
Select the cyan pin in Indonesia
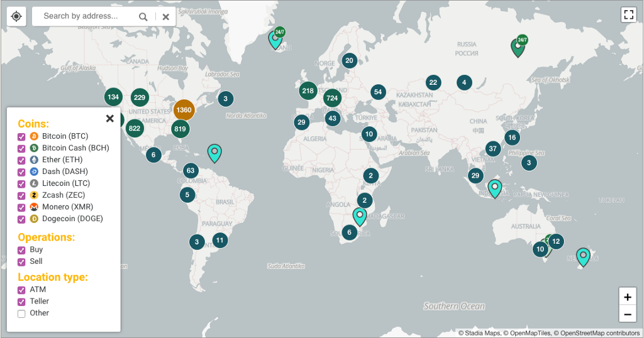495,188
